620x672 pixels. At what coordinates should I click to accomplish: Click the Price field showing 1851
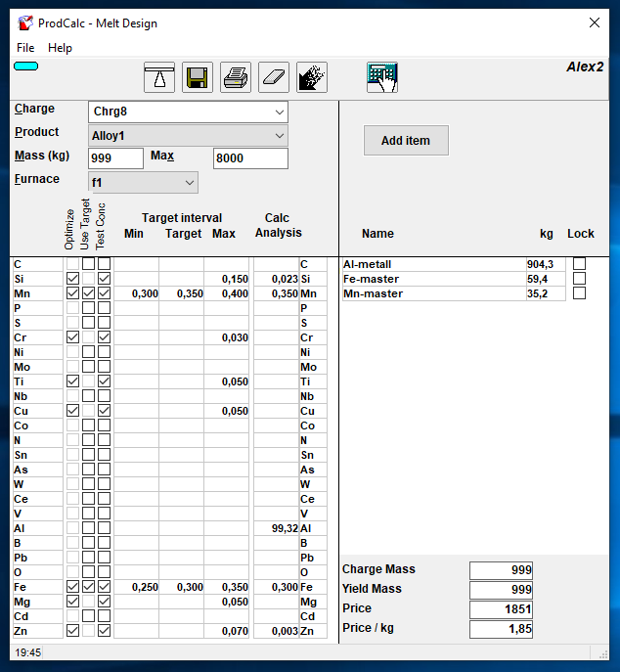(501, 609)
